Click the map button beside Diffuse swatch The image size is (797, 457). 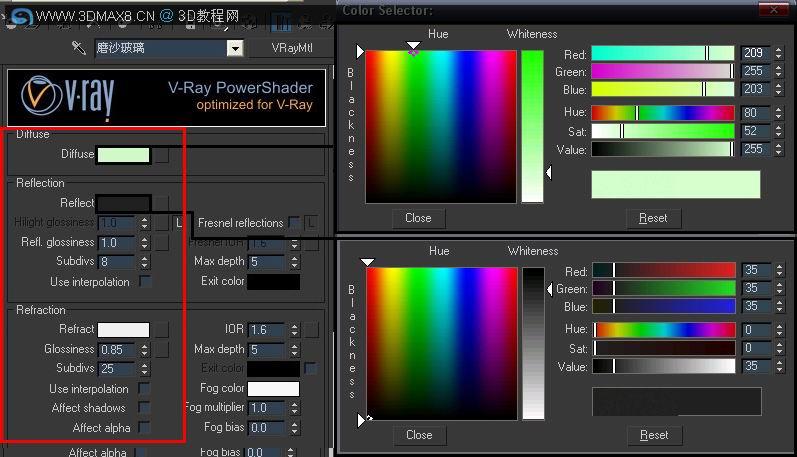pyautogui.click(x=162, y=155)
